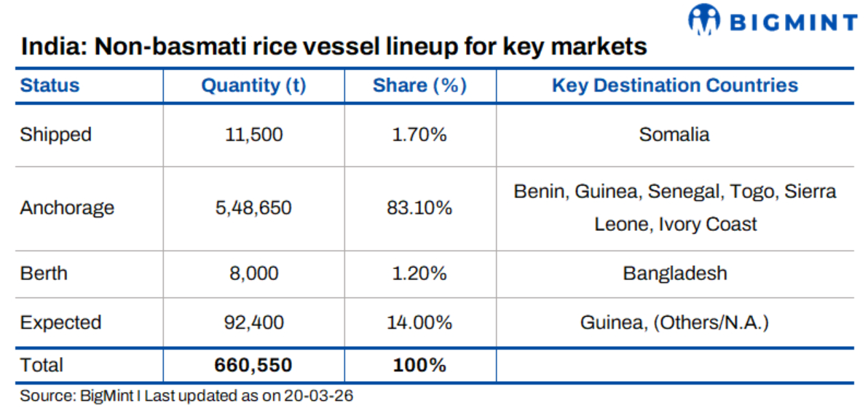The image size is (868, 416).
Task: Select the Quantity (t) column header
Action: [253, 85]
